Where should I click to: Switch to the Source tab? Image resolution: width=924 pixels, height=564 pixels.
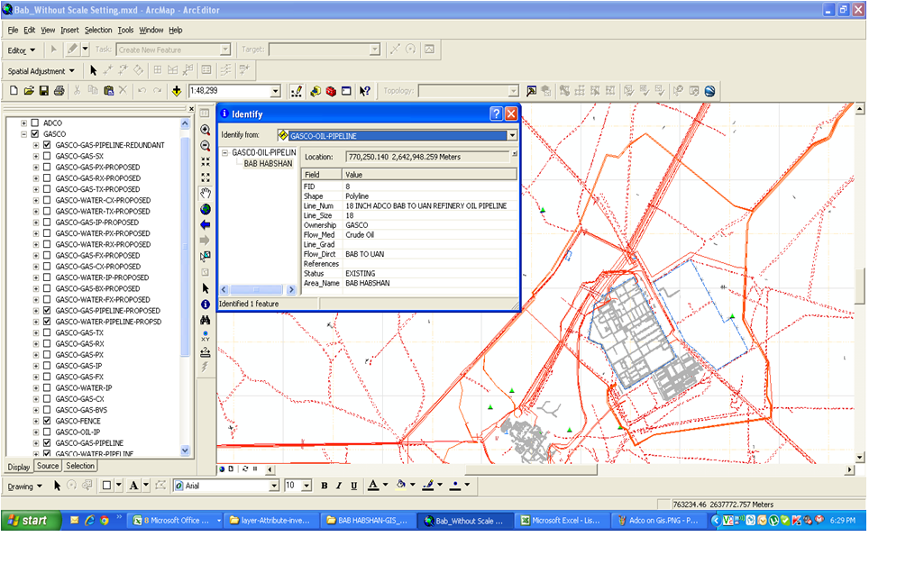click(48, 467)
